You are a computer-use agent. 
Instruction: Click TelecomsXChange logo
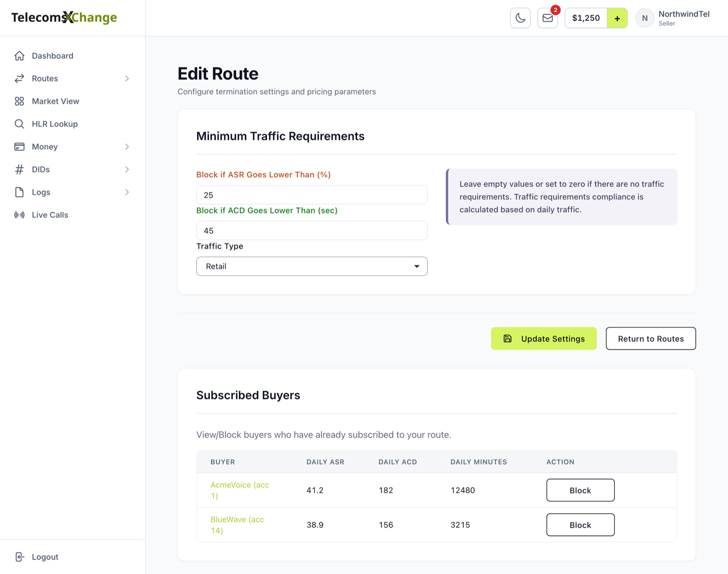pos(64,17)
